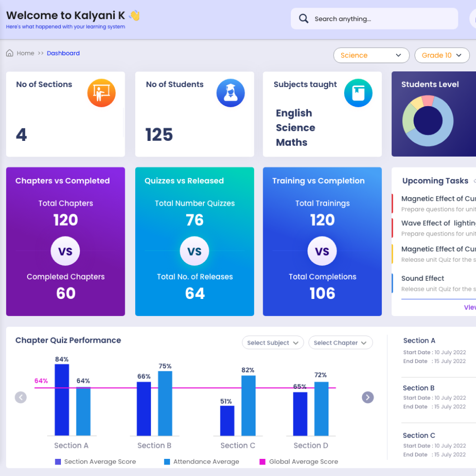Click Global Average Score legend swatch
The height and width of the screenshot is (476, 476).
(263, 462)
